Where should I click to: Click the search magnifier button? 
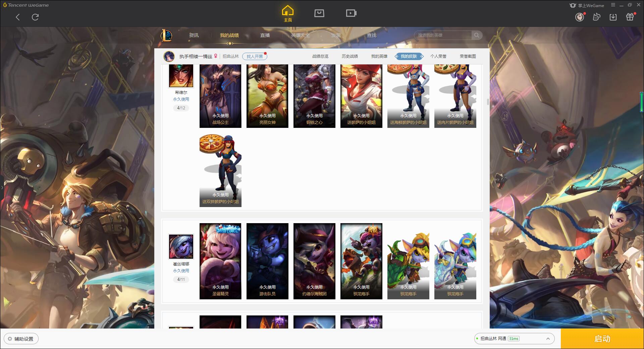[477, 35]
